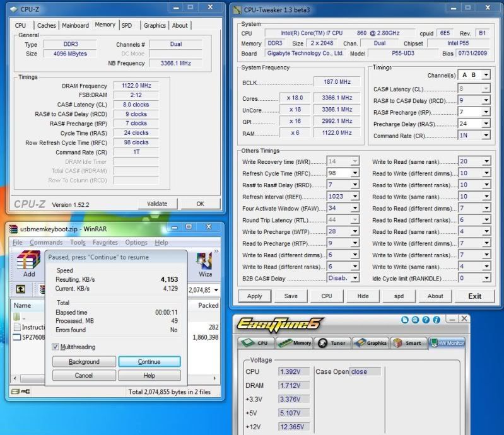Click the WinRAR title bar app icon
Image resolution: width=504 pixels, height=435 pixels.
pyautogui.click(x=13, y=229)
